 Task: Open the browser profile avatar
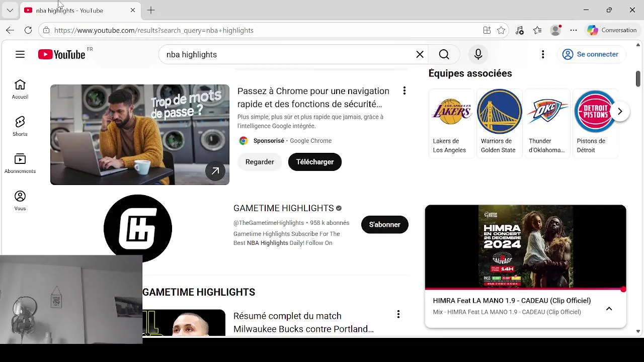click(555, 30)
